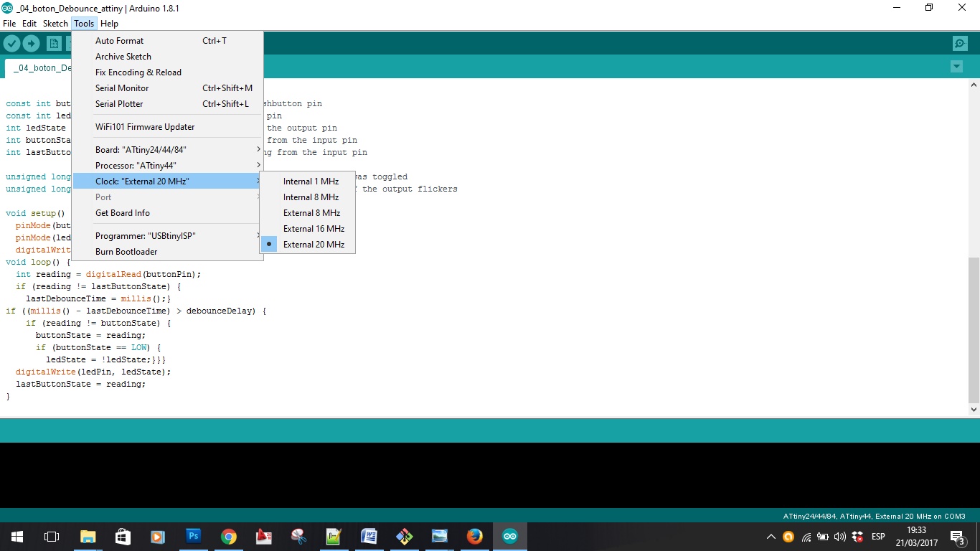Image resolution: width=980 pixels, height=551 pixels.
Task: Open the File menu
Action: 9,24
